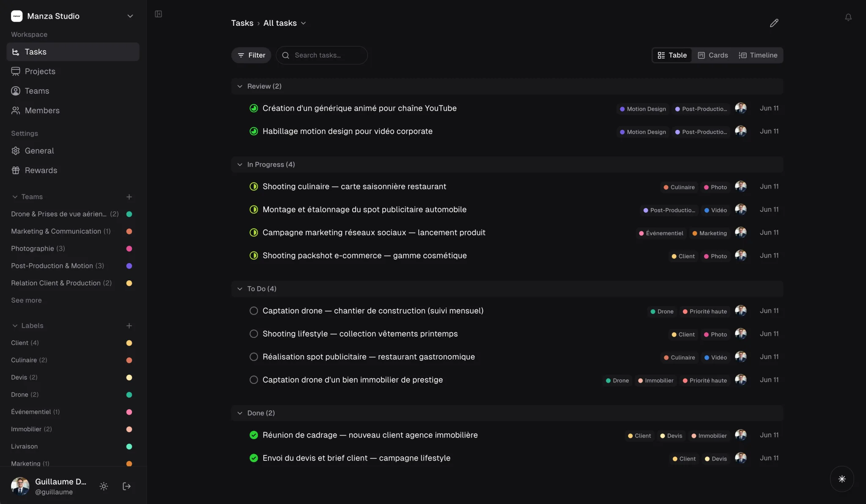Screen dimensions: 866x504
Task: Switch to Timeline view
Action: [x=758, y=55]
